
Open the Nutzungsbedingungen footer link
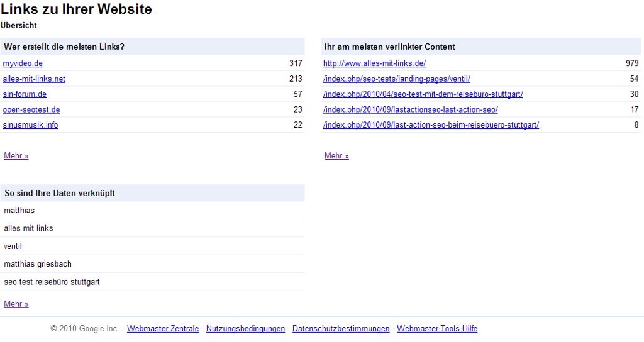pos(246,328)
